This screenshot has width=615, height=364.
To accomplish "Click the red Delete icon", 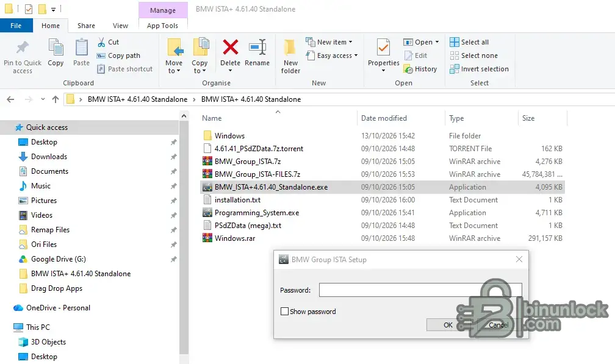I will point(230,48).
